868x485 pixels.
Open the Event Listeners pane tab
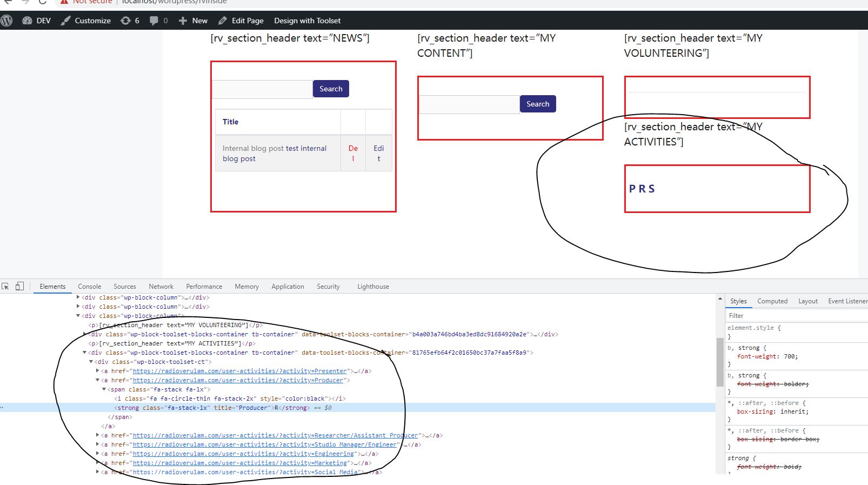tap(847, 301)
